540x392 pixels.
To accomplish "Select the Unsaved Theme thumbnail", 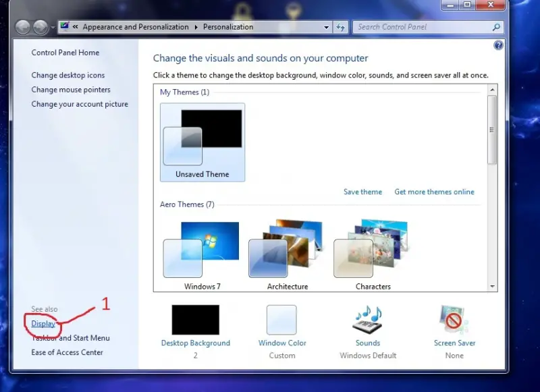I will click(202, 142).
